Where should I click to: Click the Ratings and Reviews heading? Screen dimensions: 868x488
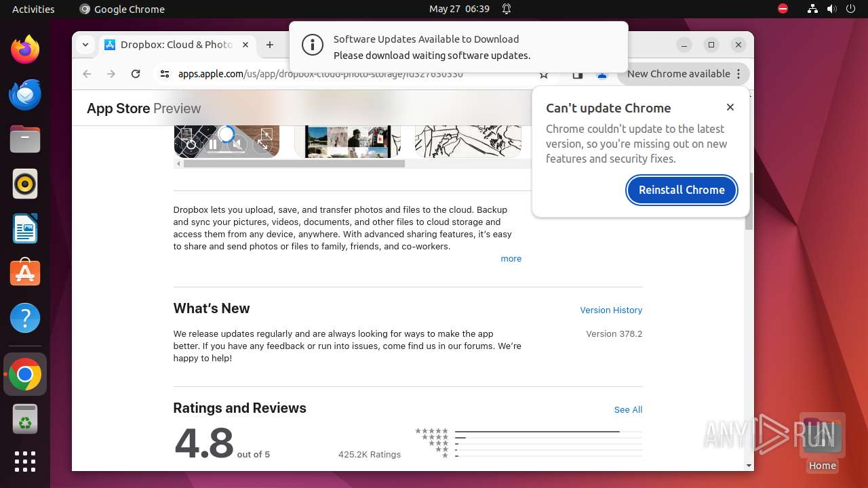[239, 408]
